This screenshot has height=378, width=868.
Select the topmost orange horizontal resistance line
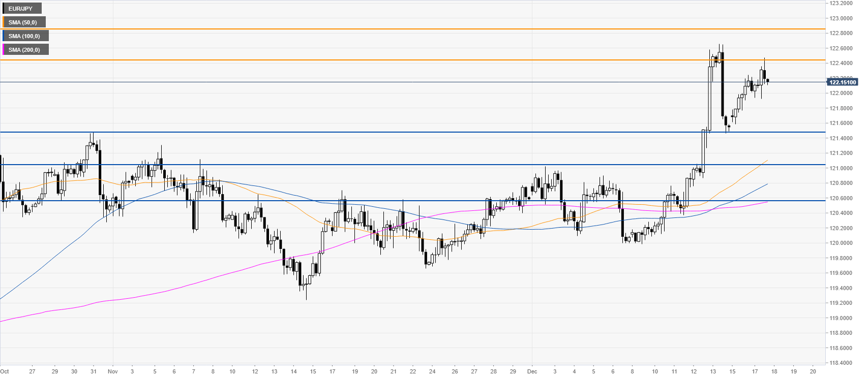tap(407, 29)
